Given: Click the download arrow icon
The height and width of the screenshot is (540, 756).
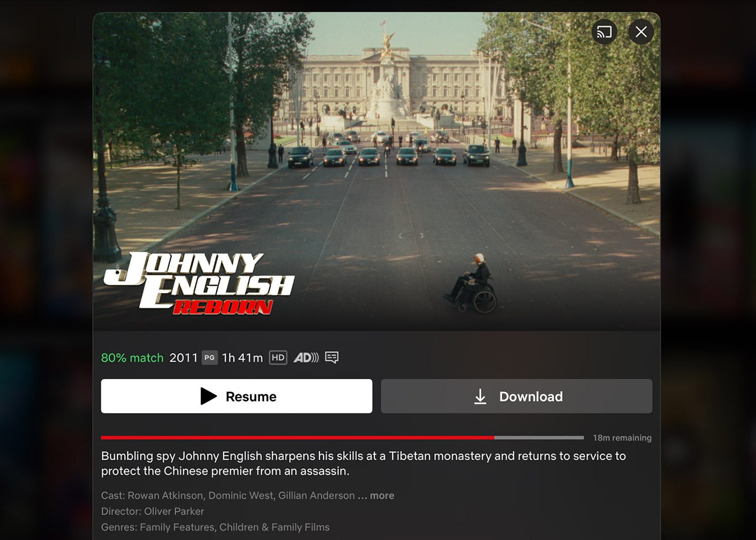Looking at the screenshot, I should (x=480, y=396).
